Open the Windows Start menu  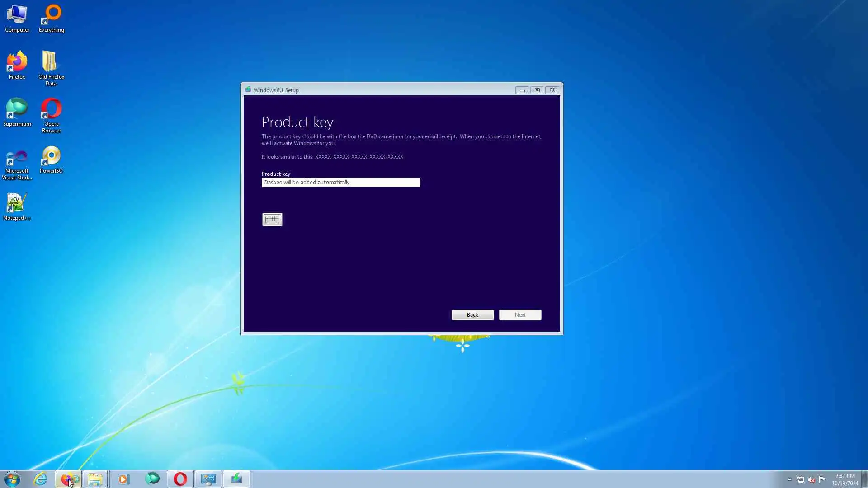click(x=12, y=479)
